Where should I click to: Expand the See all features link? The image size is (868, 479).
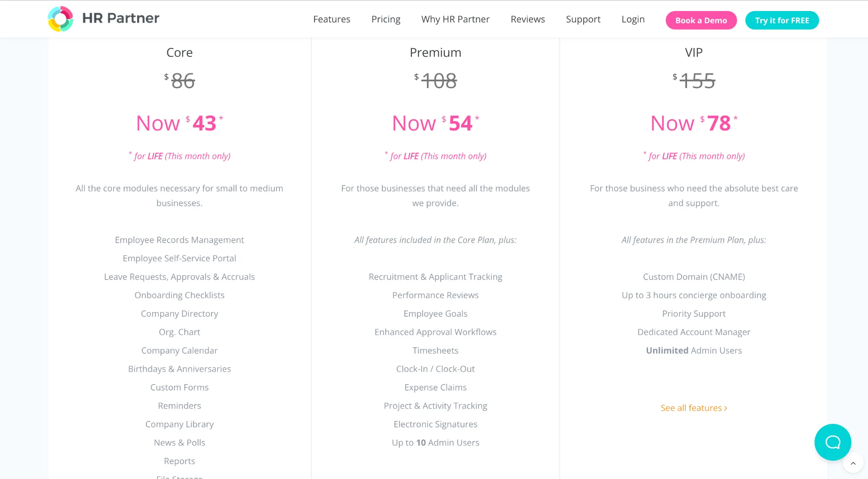(694, 408)
